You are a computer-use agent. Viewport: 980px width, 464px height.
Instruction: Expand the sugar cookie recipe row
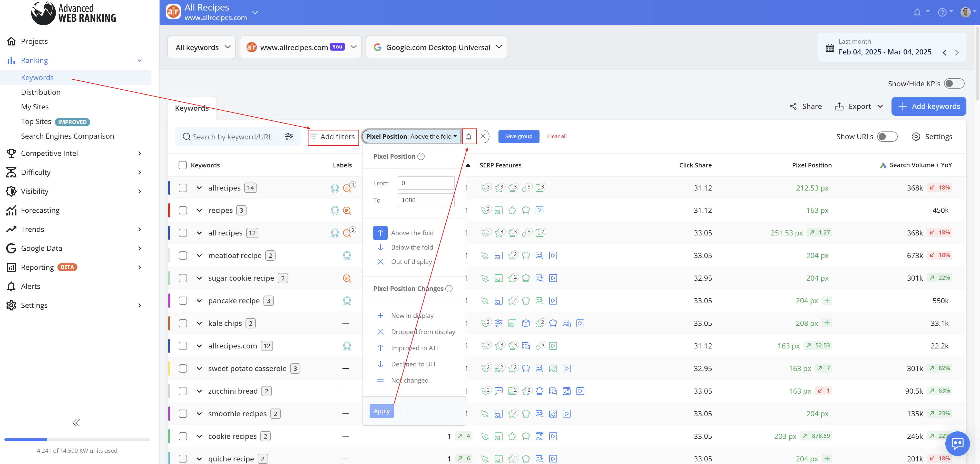(x=199, y=278)
